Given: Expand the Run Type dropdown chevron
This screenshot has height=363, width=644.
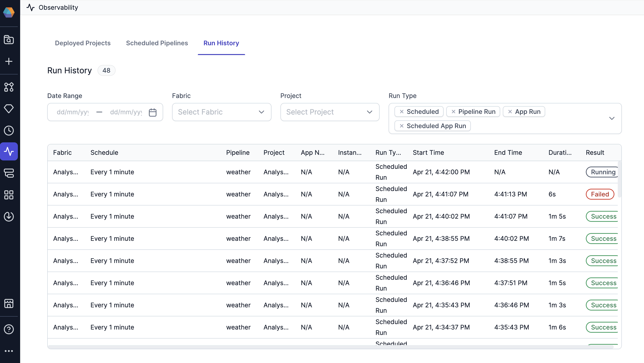Looking at the screenshot, I should (x=612, y=118).
